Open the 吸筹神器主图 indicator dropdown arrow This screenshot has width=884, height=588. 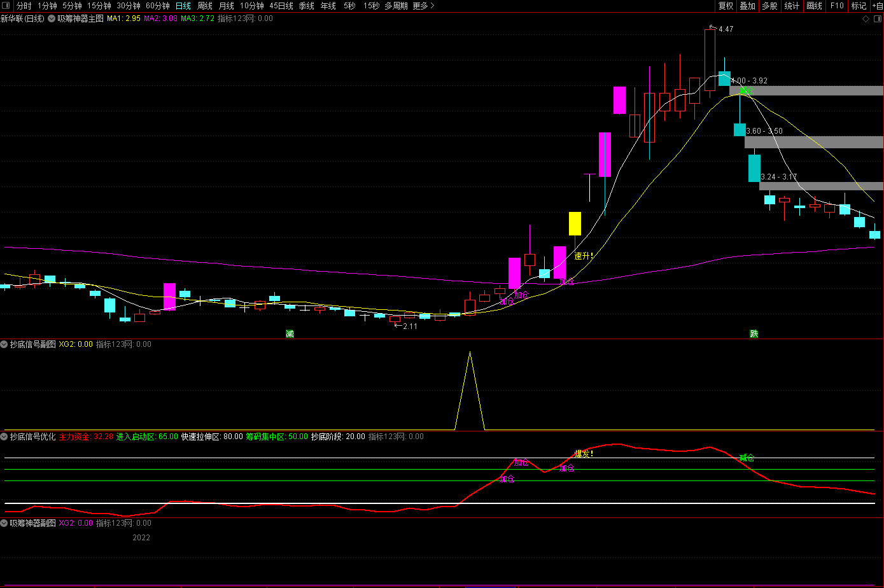click(x=51, y=18)
